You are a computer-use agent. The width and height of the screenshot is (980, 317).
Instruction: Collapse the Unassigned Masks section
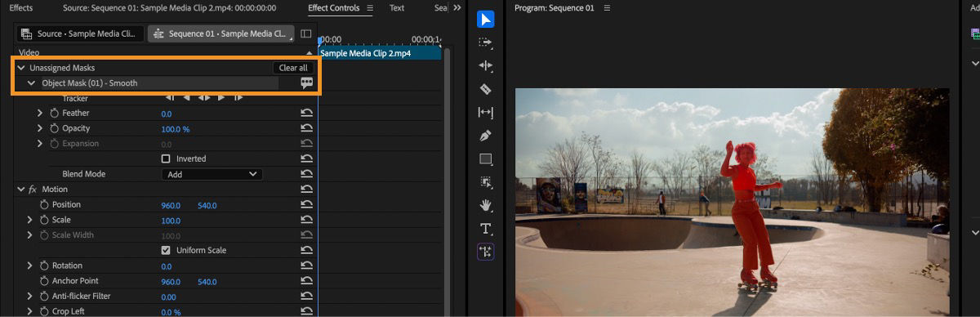pos(21,68)
